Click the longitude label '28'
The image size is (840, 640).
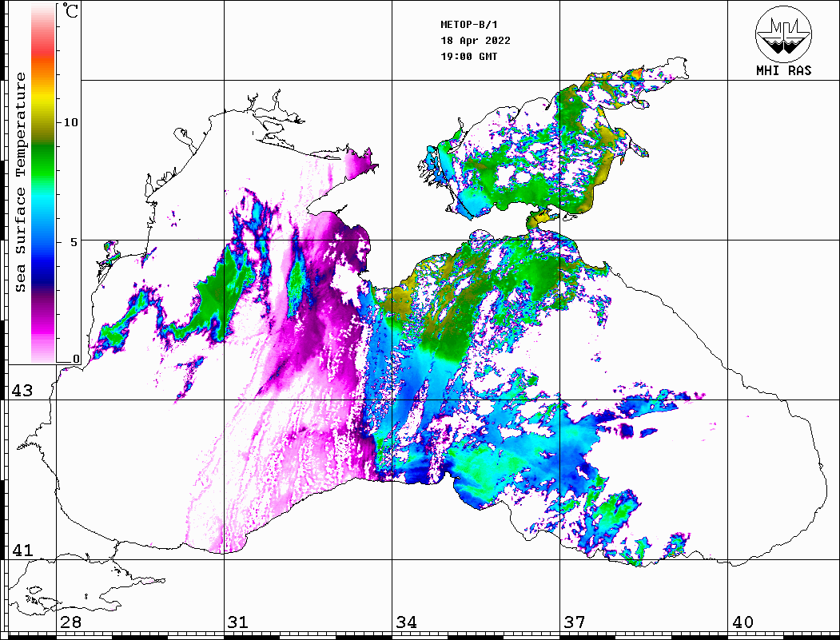pyautogui.click(x=70, y=622)
